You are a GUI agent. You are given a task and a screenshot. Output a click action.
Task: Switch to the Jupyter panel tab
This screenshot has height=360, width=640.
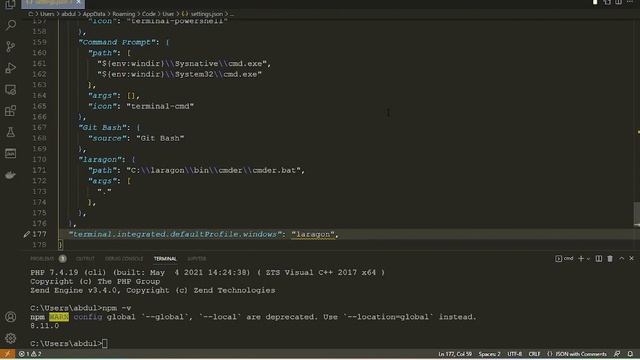coord(197,258)
